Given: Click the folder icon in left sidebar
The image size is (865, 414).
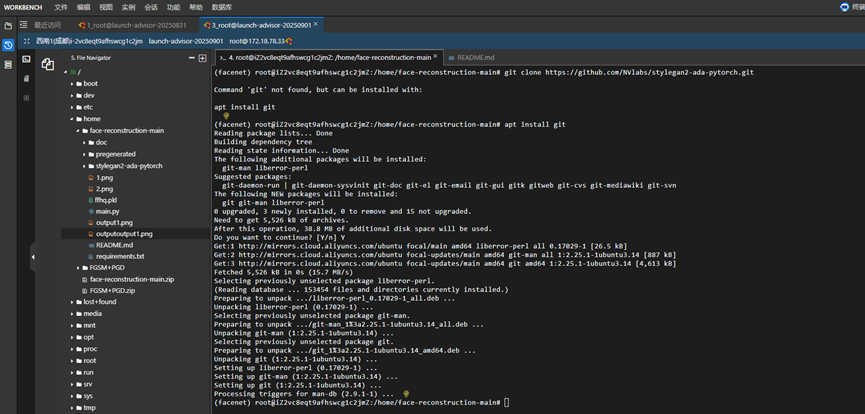Looking at the screenshot, I should click(x=8, y=26).
